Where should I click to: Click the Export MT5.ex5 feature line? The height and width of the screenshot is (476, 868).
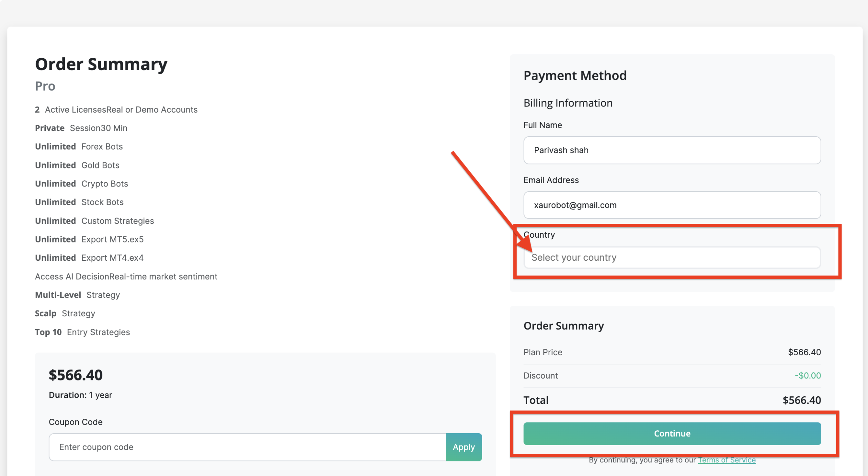click(x=89, y=239)
